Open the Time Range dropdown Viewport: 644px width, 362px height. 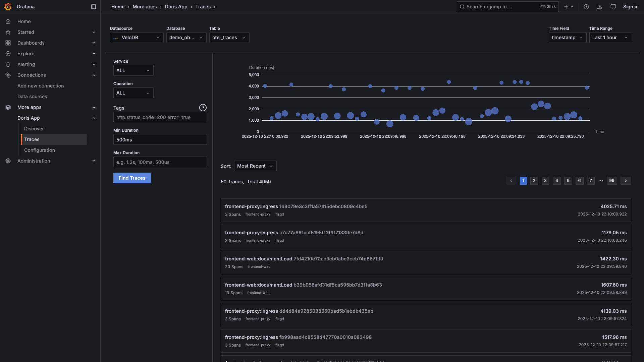coord(610,38)
